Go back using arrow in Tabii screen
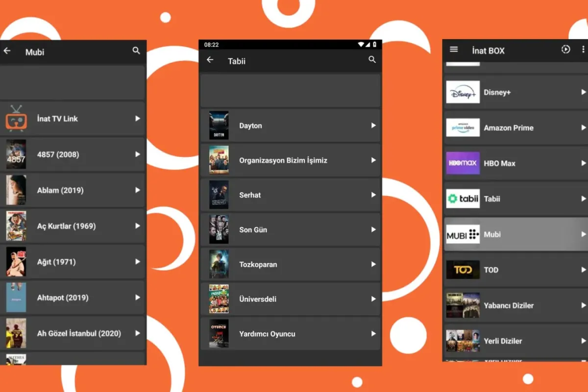 tap(210, 60)
